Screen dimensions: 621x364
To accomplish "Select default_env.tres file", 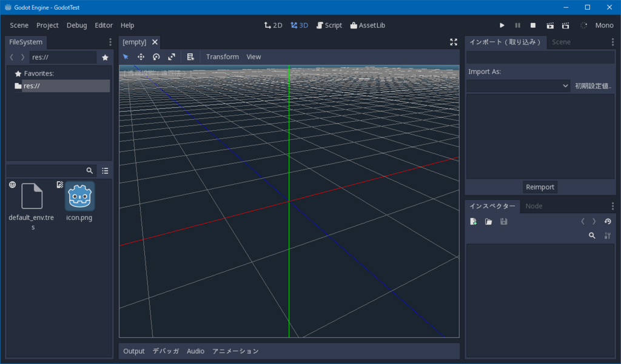I will click(x=32, y=206).
